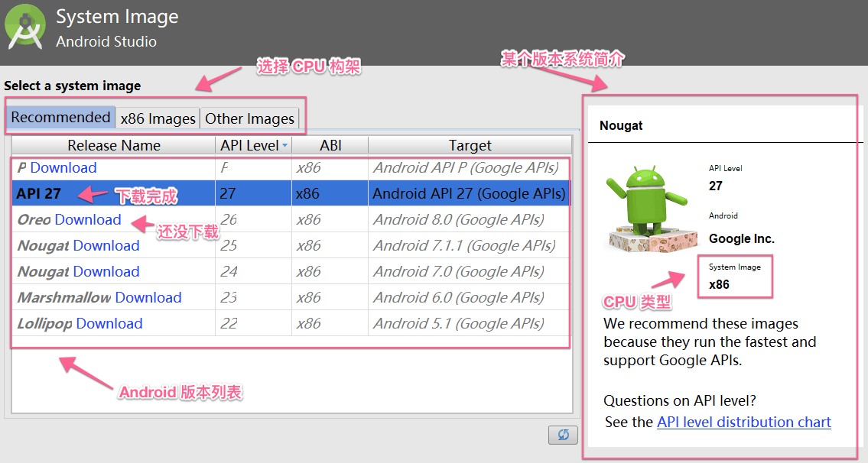Open the API level distribution chart link
Image resolution: width=868 pixels, height=463 pixels.
click(744, 422)
